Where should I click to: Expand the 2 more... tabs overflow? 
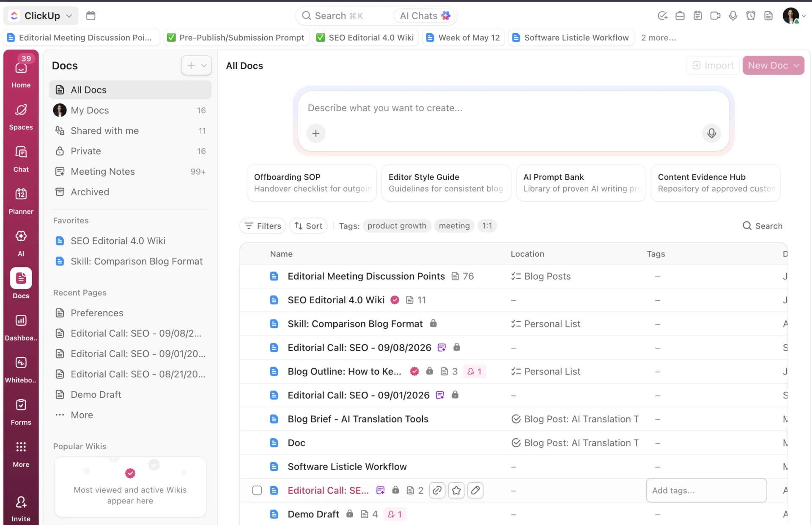(658, 38)
